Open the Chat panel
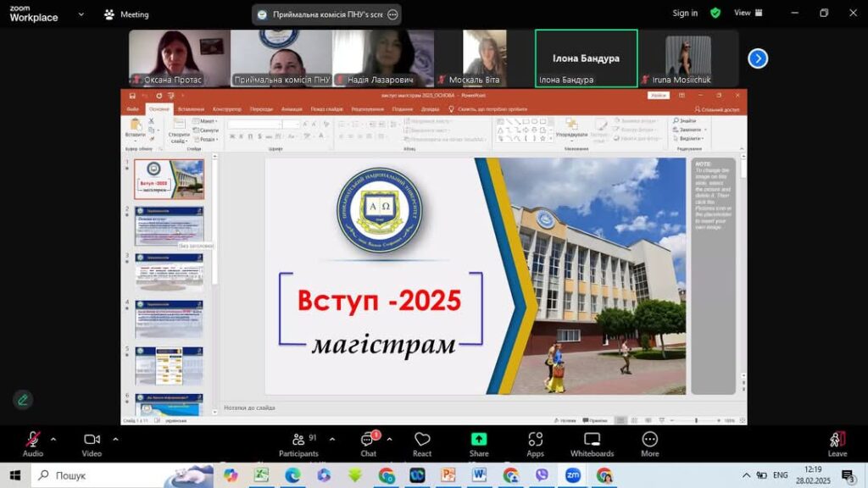 point(368,440)
